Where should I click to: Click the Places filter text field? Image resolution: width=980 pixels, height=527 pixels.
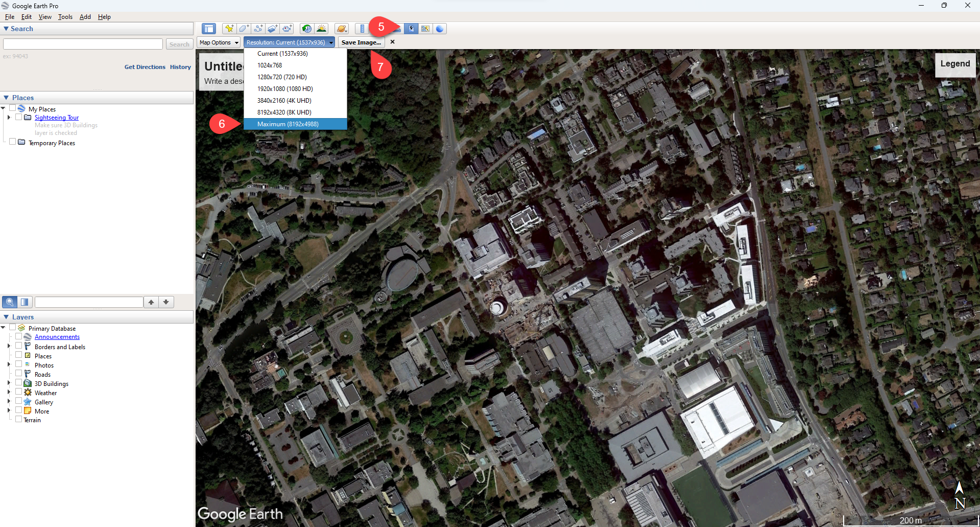click(x=89, y=302)
